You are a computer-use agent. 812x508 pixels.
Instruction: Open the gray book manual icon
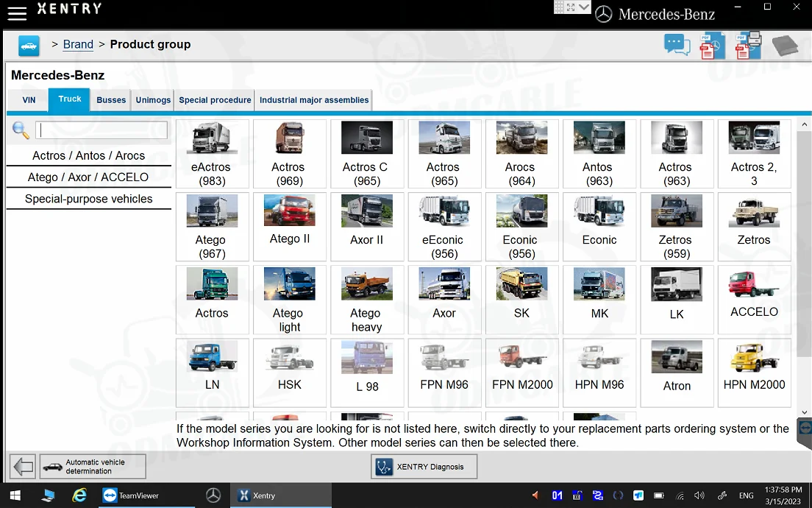click(785, 45)
